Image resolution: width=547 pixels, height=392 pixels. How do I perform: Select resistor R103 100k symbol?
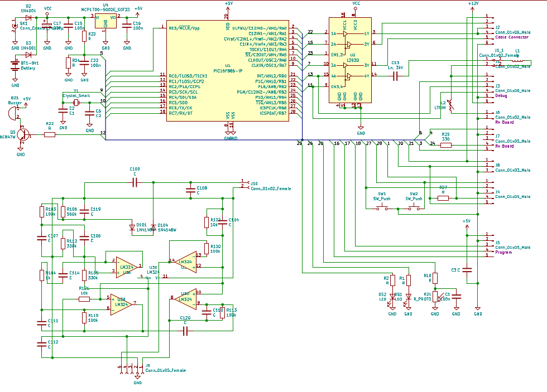[x=42, y=211]
